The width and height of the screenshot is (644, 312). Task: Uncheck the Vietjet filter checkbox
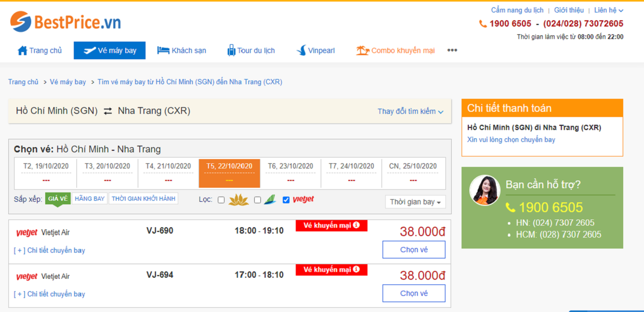(286, 200)
